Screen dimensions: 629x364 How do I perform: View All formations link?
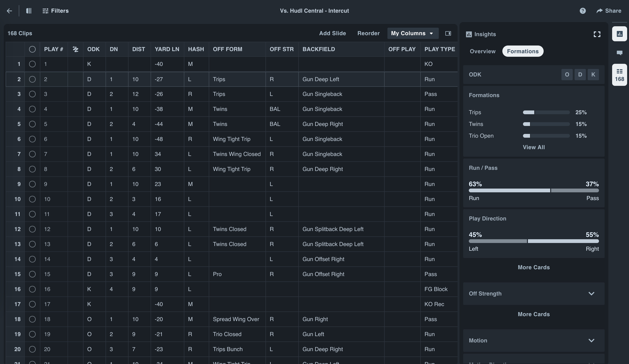click(x=534, y=147)
